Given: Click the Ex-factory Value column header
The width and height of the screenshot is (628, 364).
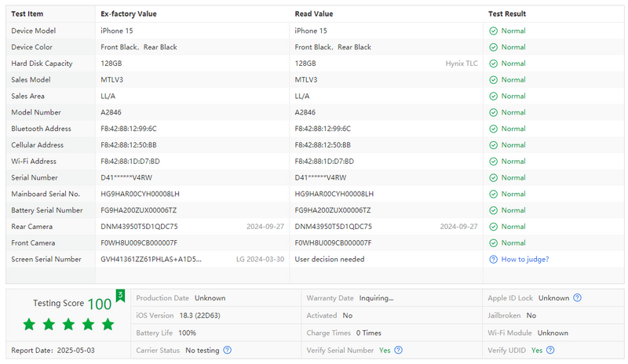Looking at the screenshot, I should 129,13.
